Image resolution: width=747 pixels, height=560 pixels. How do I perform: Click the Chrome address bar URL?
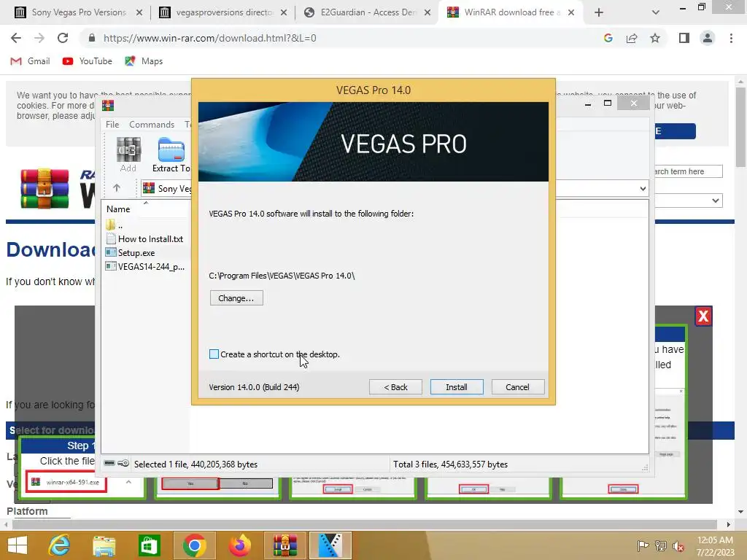[x=209, y=38]
